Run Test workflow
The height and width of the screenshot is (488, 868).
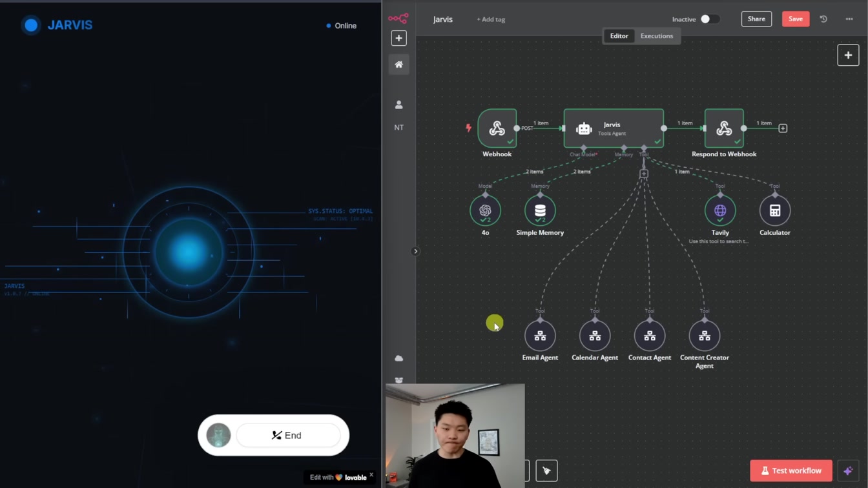tap(791, 471)
